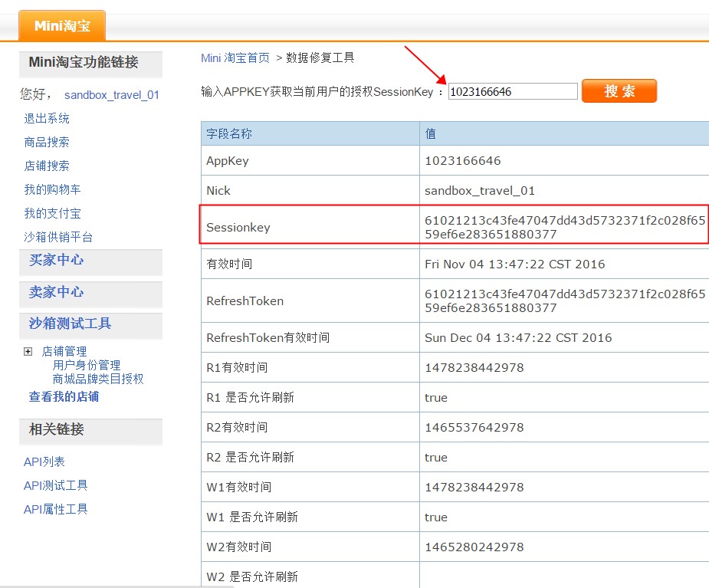Click the W1 是否允许刷新 true value

tap(436, 517)
